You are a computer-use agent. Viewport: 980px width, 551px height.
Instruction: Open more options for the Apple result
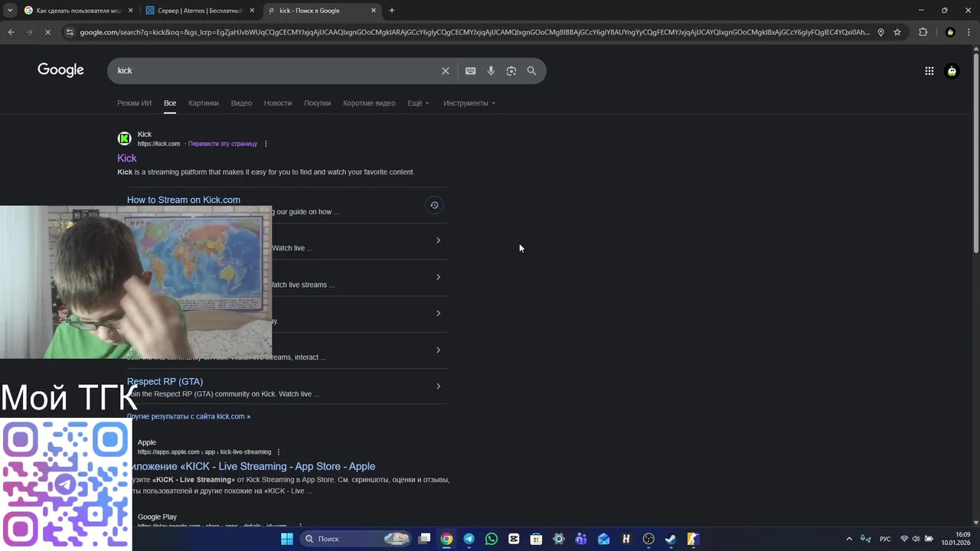coord(279,452)
